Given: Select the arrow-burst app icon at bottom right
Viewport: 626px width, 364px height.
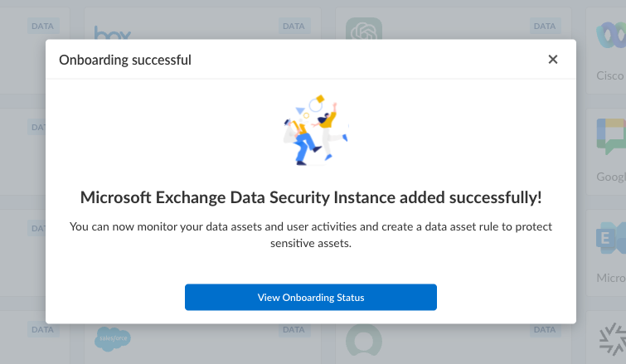Looking at the screenshot, I should (x=612, y=342).
